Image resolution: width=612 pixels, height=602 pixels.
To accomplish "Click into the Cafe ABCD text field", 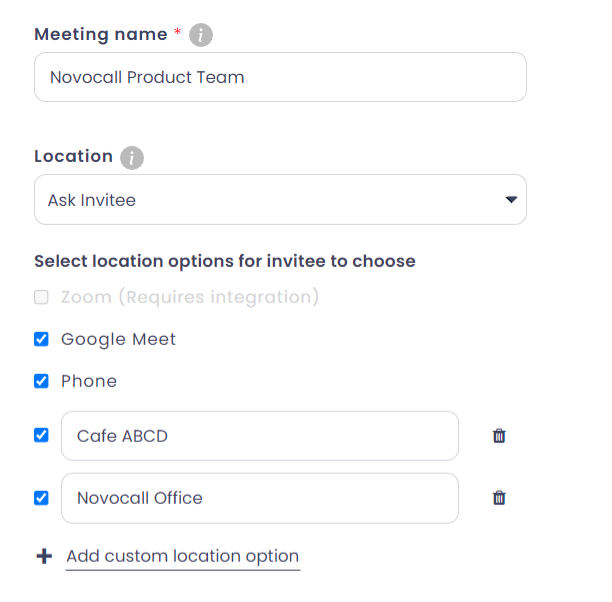I will (260, 436).
